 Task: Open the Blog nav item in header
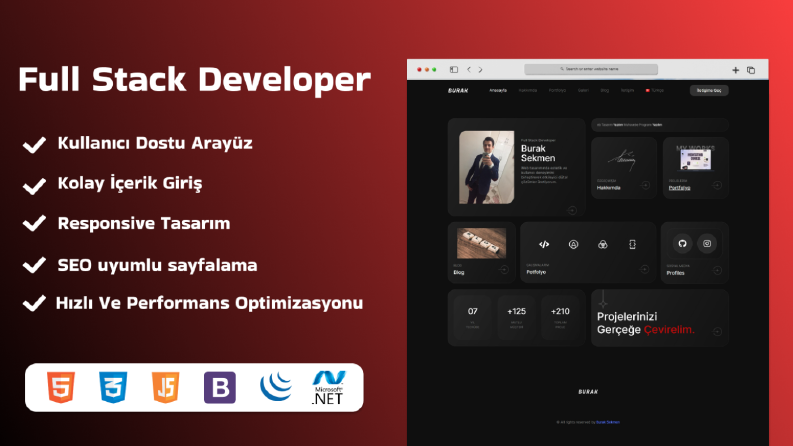[x=604, y=91]
